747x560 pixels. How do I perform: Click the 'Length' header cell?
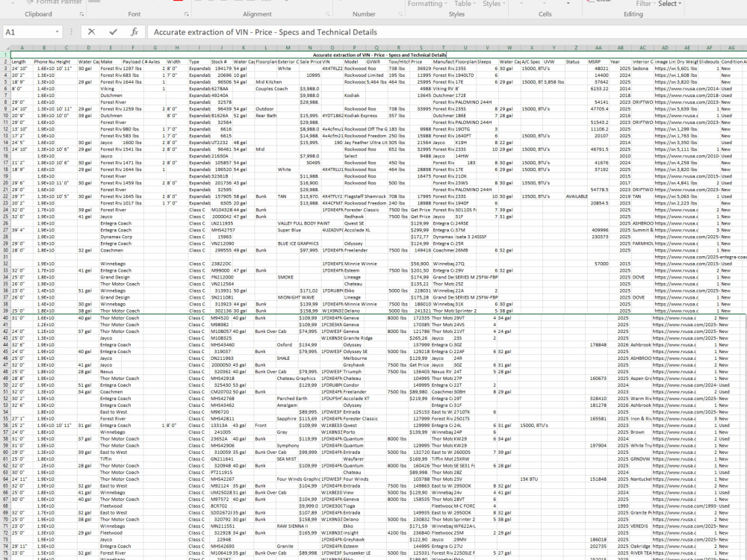(22, 62)
